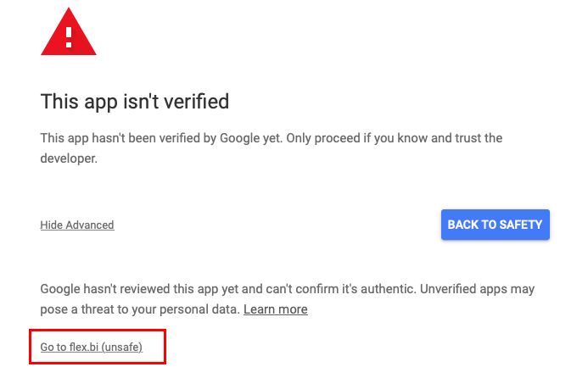This screenshot has width=588, height=378.
Task: Open the Learn more link
Action: [x=275, y=309]
